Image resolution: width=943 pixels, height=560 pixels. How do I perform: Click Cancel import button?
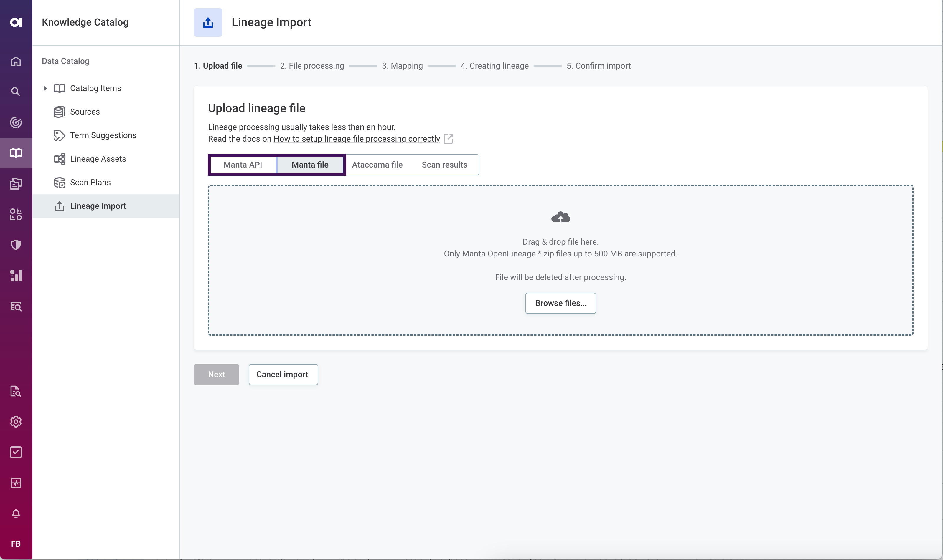pyautogui.click(x=282, y=374)
